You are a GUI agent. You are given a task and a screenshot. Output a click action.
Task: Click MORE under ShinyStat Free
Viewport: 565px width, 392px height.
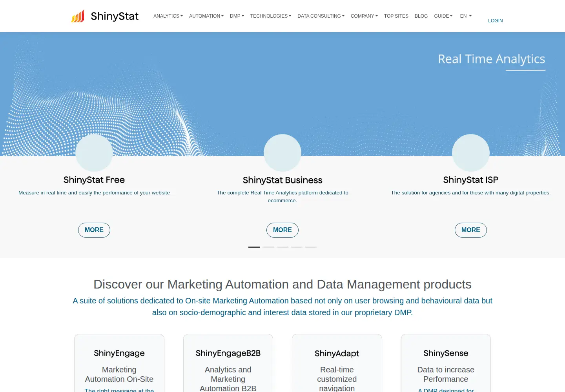[x=94, y=230]
